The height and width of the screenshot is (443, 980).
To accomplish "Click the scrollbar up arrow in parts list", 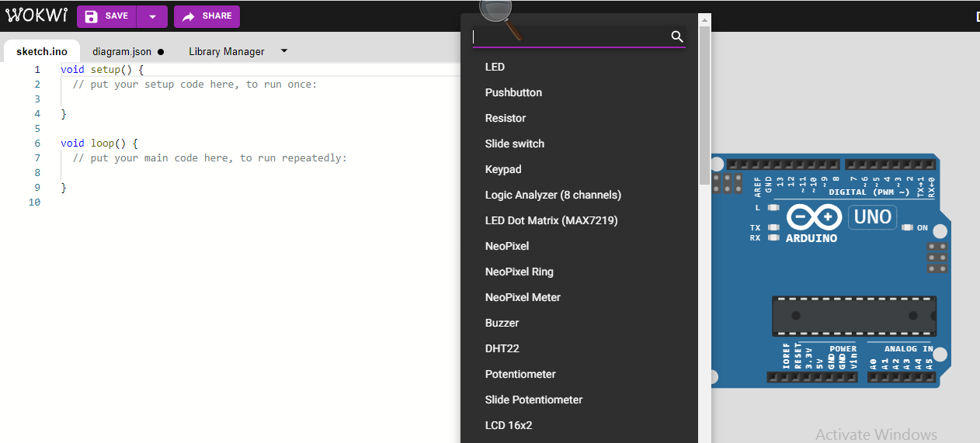I will 705,19.
